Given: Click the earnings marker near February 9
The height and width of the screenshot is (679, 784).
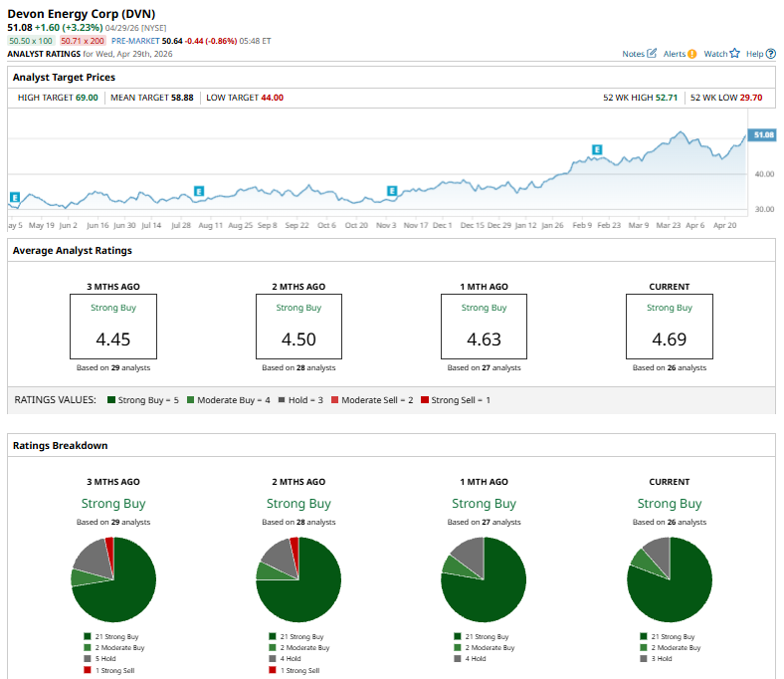Looking at the screenshot, I should click(x=597, y=150).
